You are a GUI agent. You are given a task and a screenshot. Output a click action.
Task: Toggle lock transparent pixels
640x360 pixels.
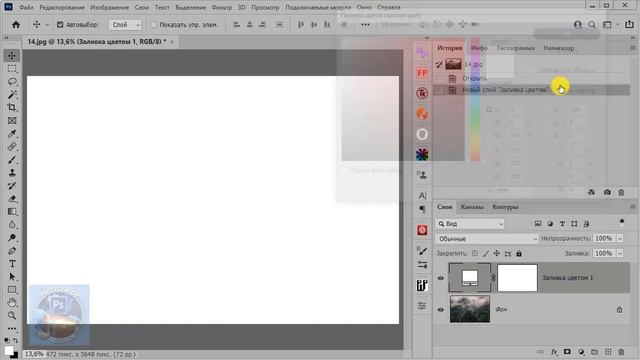(x=475, y=253)
